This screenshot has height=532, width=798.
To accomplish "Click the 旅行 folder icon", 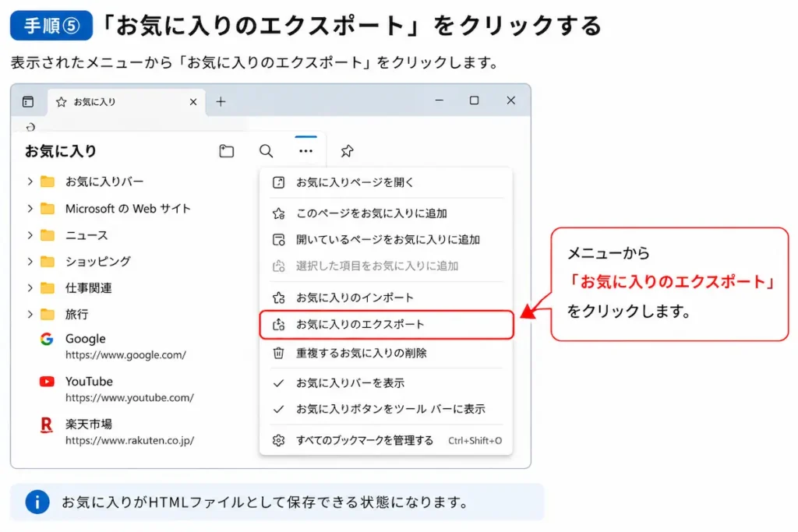I will (x=48, y=315).
